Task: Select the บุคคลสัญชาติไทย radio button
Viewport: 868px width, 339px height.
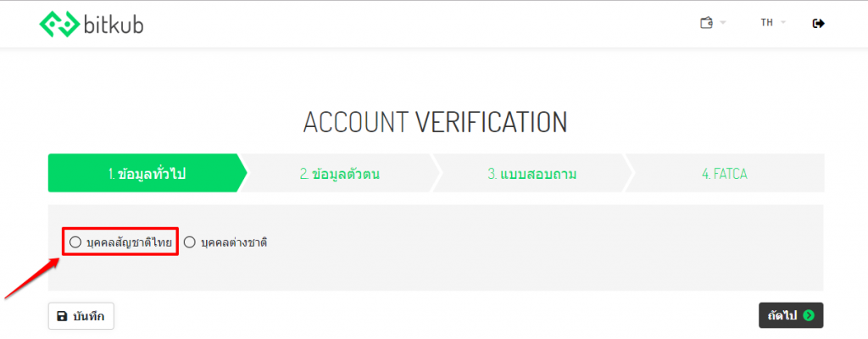Action: pos(75,242)
